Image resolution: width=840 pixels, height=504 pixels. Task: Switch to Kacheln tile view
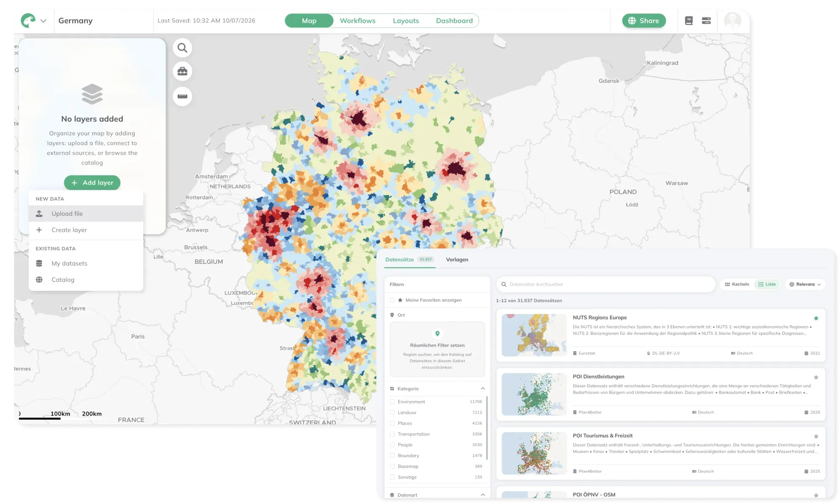737,284
